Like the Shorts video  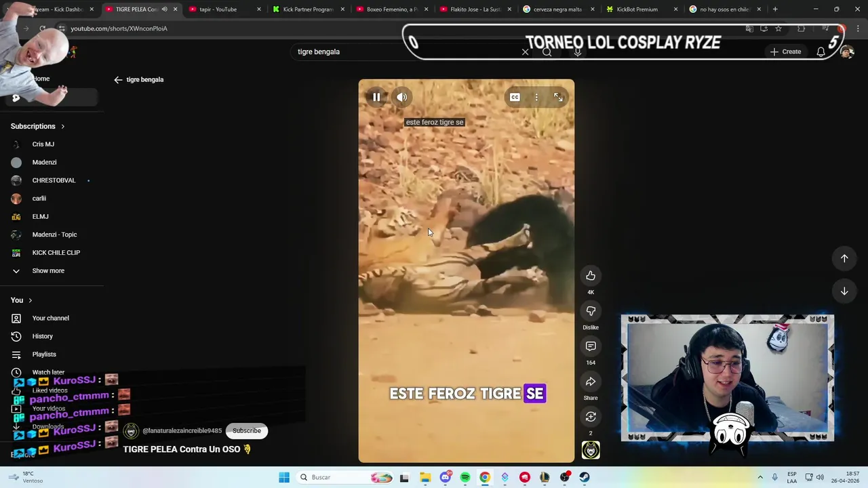click(591, 276)
